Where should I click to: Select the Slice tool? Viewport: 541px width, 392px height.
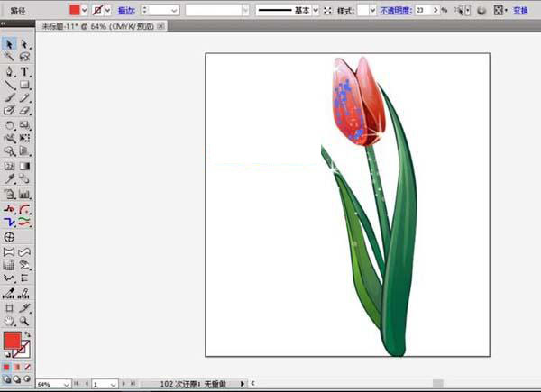click(24, 308)
